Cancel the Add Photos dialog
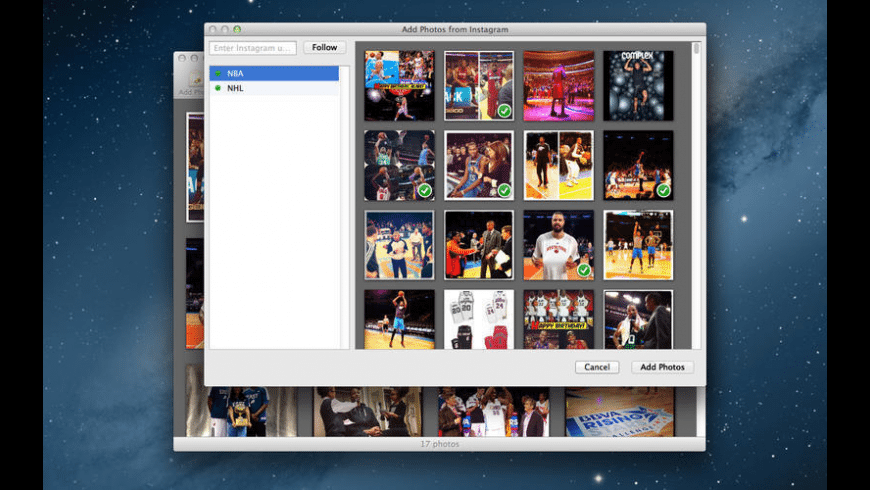Screen dimensions: 870x490 [597, 367]
